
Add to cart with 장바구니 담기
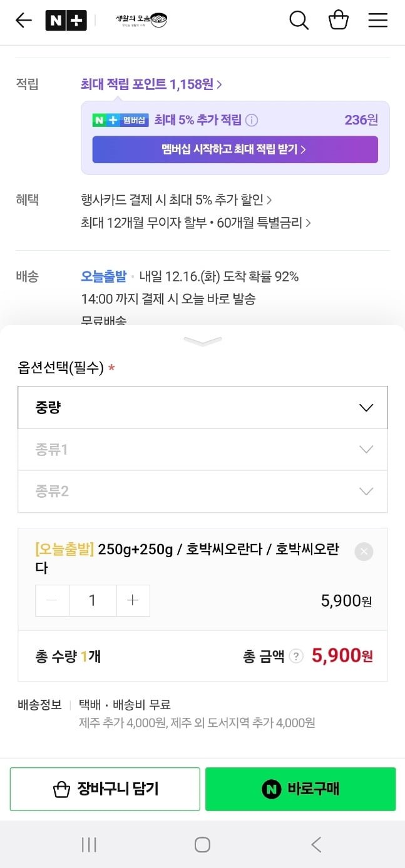point(105,789)
